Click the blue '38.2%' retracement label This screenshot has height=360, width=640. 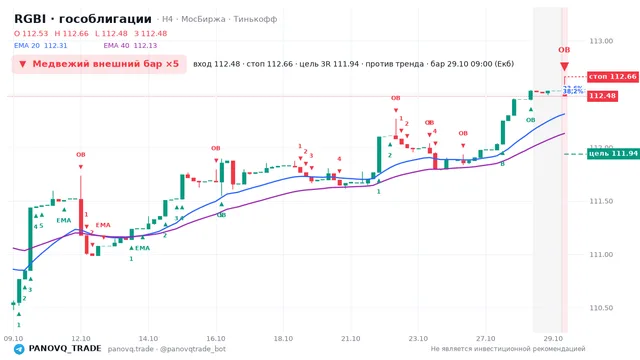tap(573, 91)
